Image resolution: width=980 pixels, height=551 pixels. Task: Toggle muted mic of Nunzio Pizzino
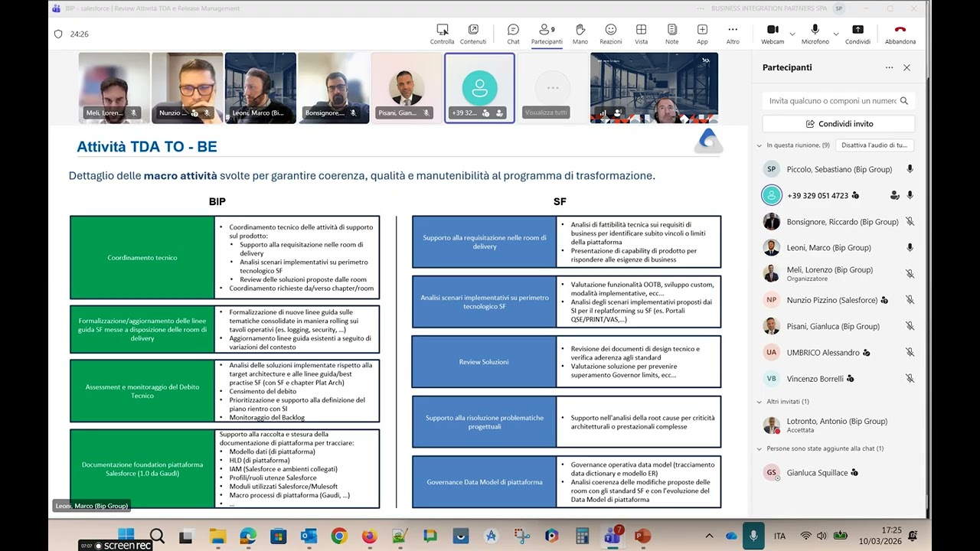click(x=910, y=300)
